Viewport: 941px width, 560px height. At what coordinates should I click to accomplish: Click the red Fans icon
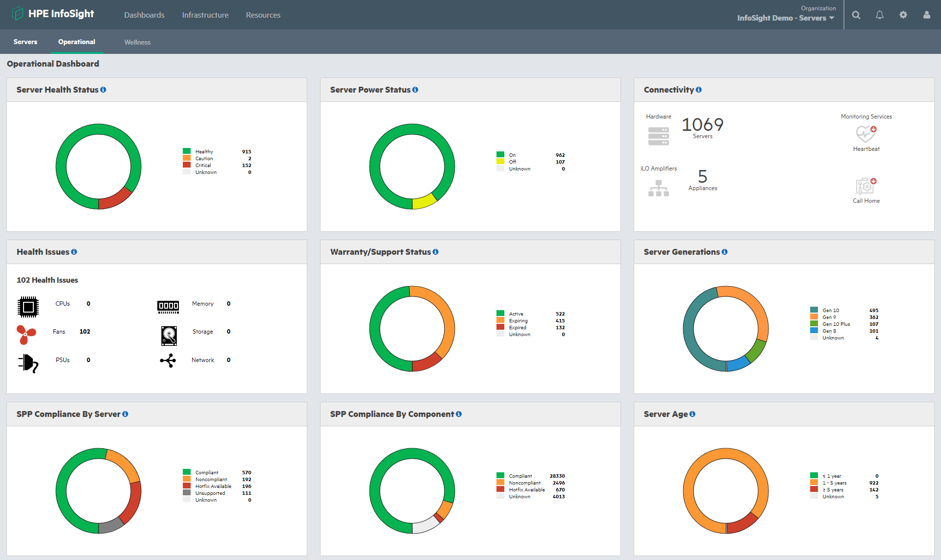[26, 334]
